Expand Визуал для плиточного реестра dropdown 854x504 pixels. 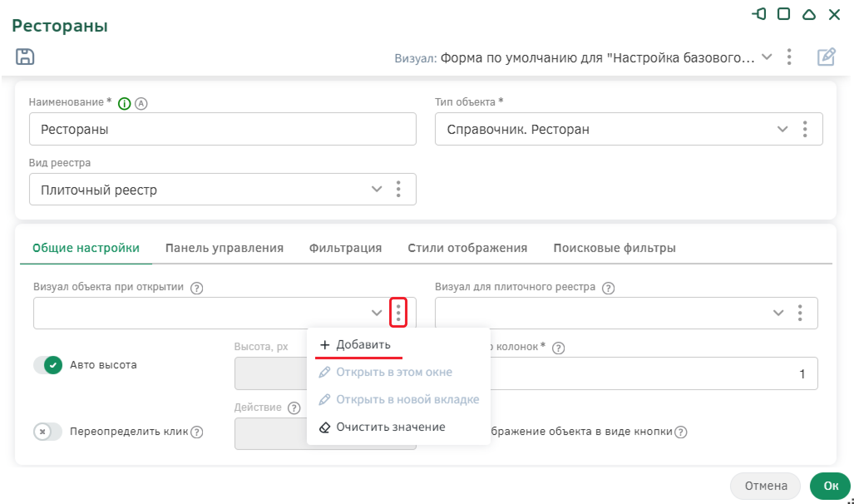(778, 313)
